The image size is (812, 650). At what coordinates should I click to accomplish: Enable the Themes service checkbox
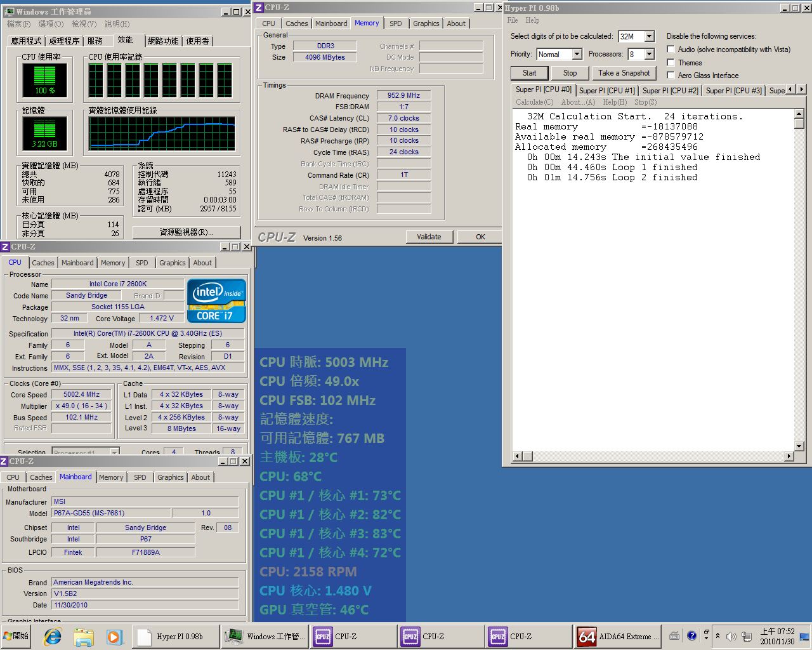[671, 63]
